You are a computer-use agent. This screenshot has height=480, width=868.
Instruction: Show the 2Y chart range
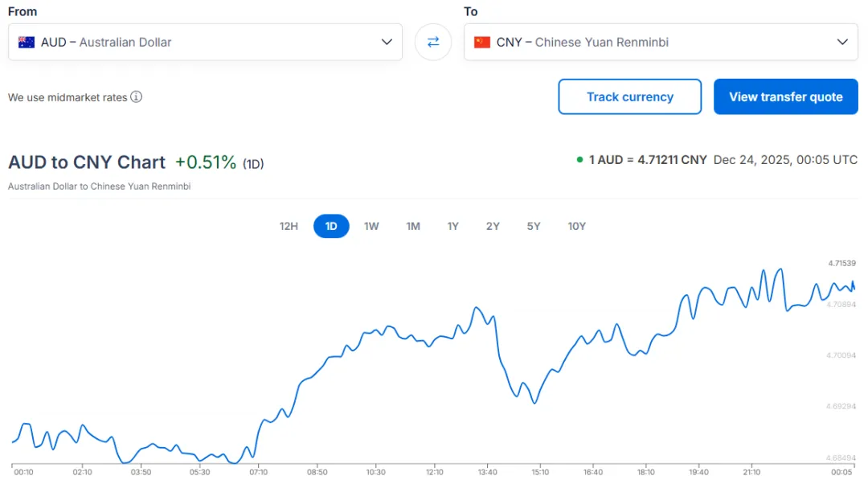tap(493, 226)
